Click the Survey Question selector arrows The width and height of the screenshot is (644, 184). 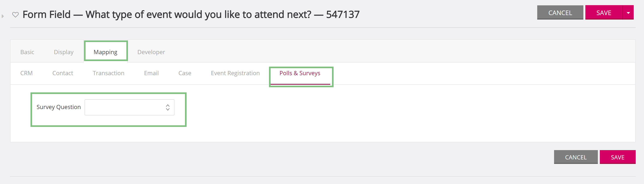[168, 107]
